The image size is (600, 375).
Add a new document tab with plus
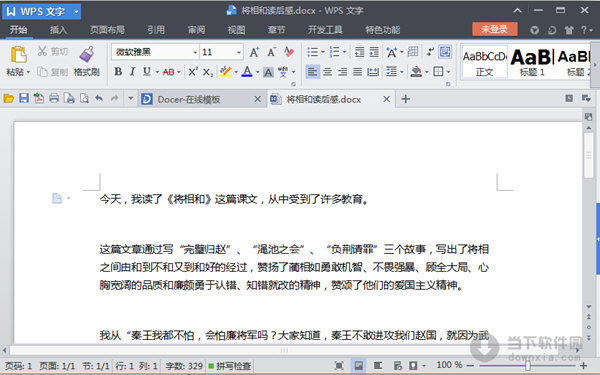tap(406, 99)
